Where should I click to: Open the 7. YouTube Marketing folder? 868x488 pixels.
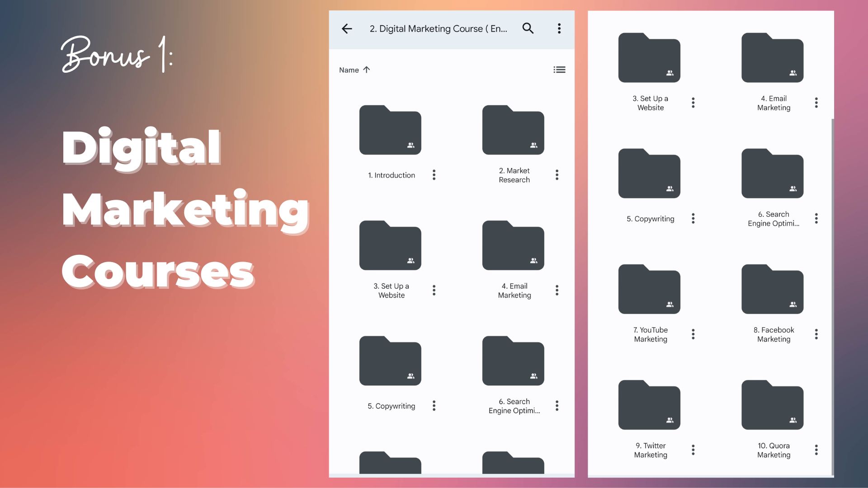[649, 289]
